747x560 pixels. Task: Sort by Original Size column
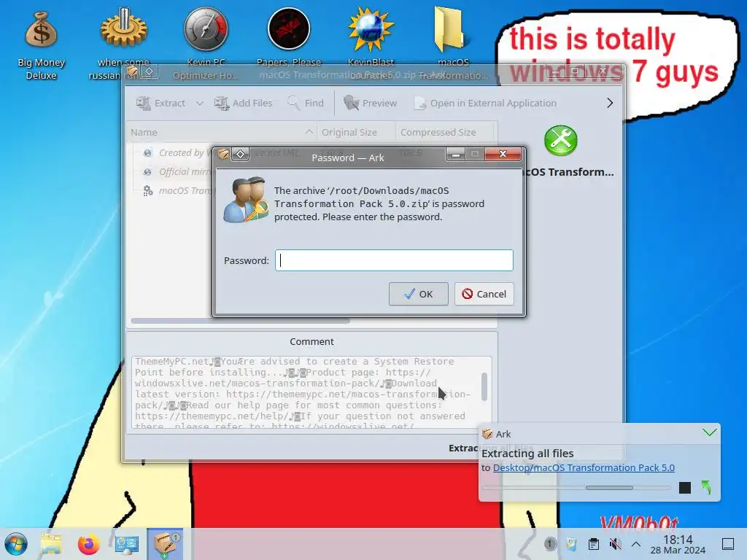356,133
